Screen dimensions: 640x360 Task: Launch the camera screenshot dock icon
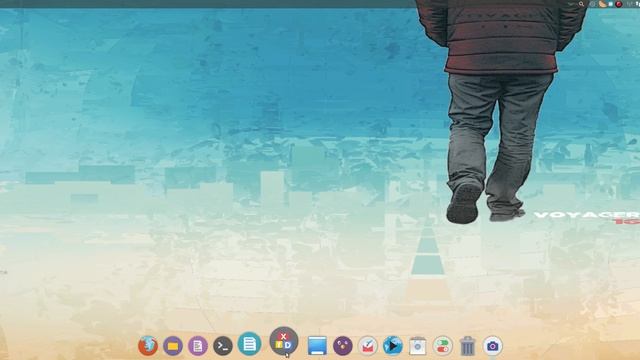click(493, 346)
